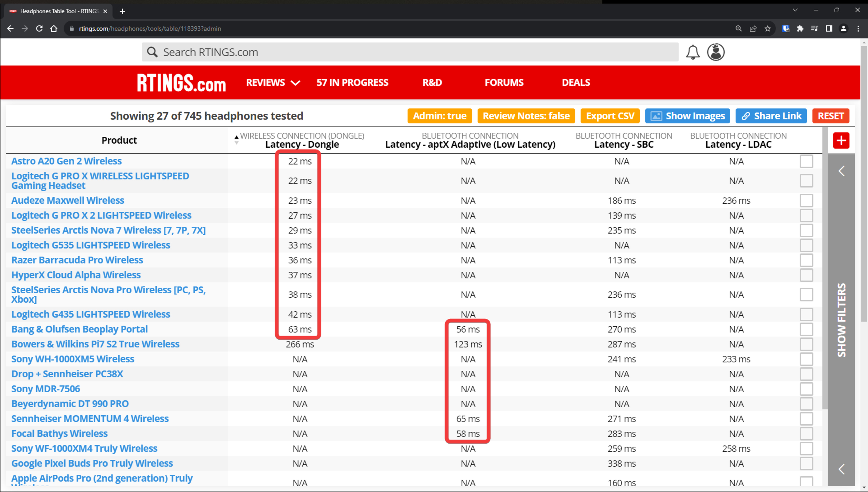Sort by the Latency - Dongle column arrows

[236, 140]
